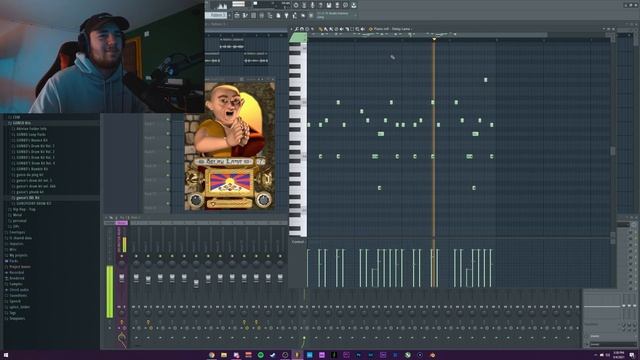
Task: Click the slider bar between Delay Lama knobs
Action: click(x=230, y=203)
